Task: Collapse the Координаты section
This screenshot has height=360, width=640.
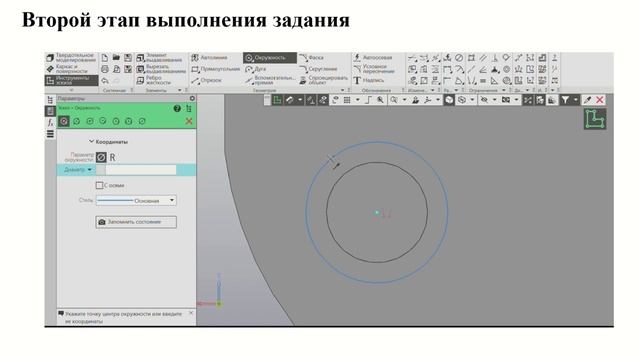Action: pyautogui.click(x=91, y=142)
